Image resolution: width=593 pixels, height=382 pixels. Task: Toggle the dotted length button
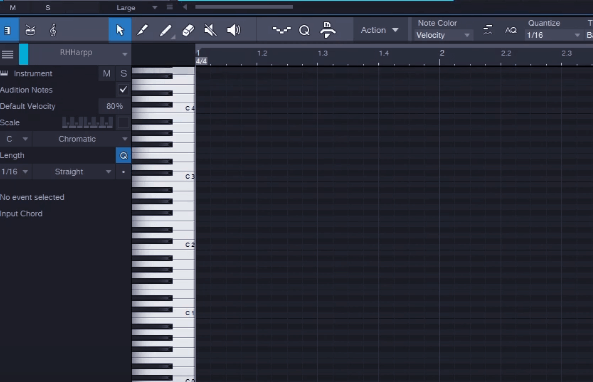tap(123, 172)
